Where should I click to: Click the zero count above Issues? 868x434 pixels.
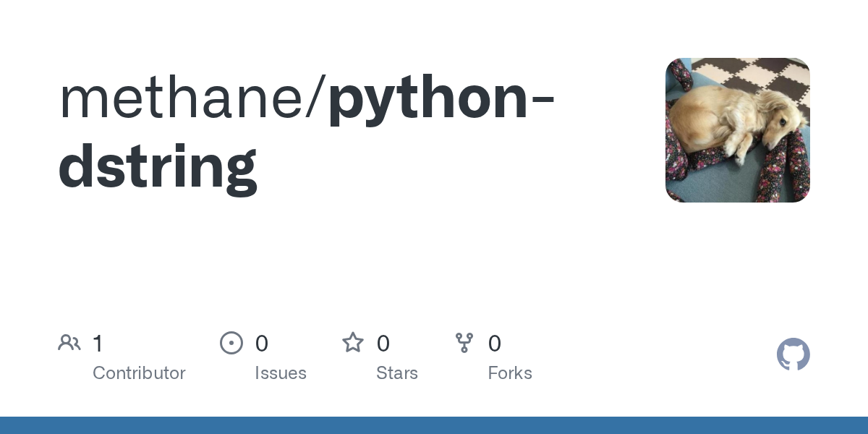[262, 344]
